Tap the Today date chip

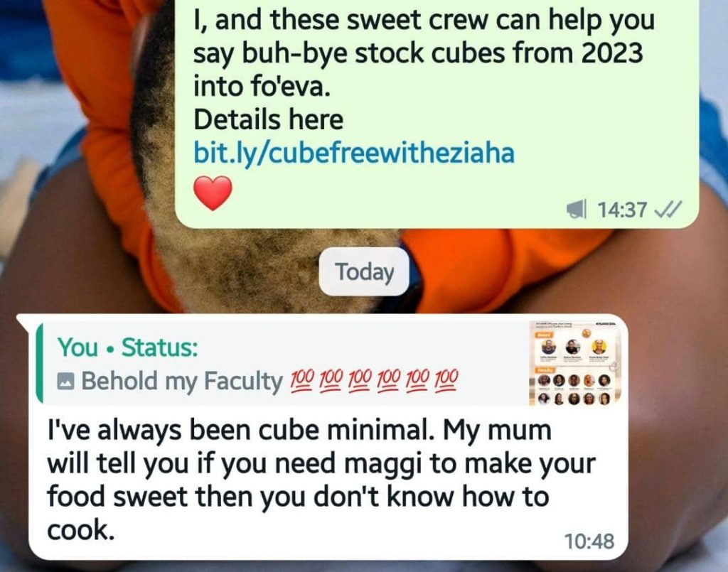click(x=364, y=272)
